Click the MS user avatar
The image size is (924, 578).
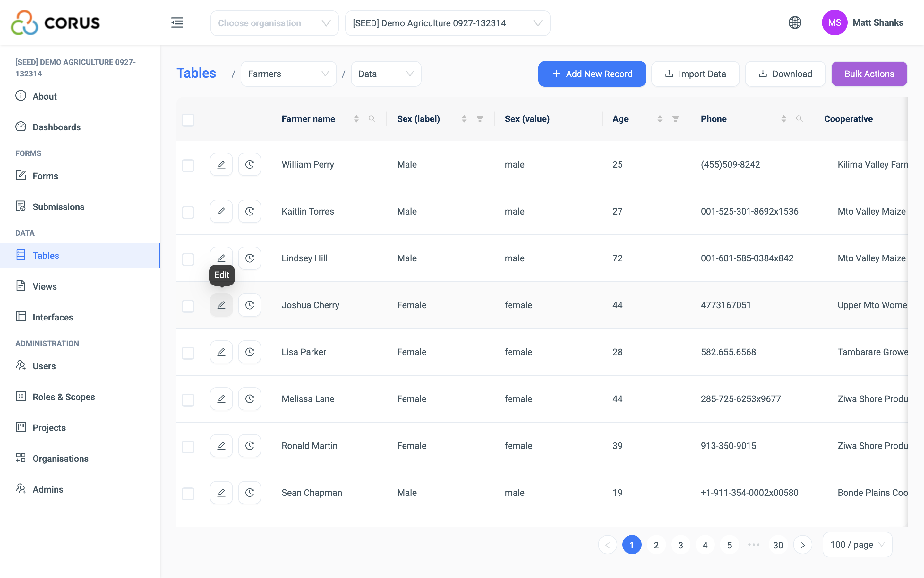coord(834,22)
